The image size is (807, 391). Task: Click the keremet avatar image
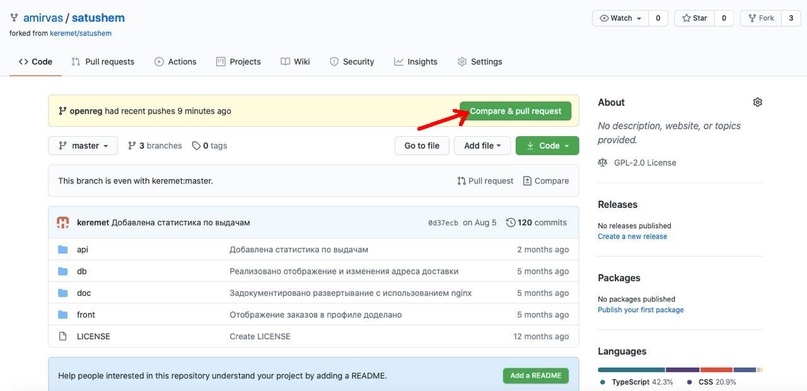pyautogui.click(x=63, y=223)
